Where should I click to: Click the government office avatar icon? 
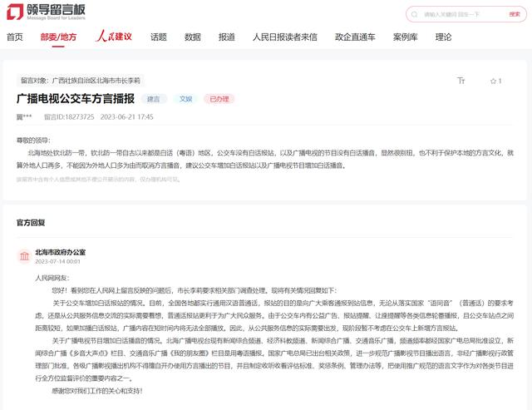[23, 255]
